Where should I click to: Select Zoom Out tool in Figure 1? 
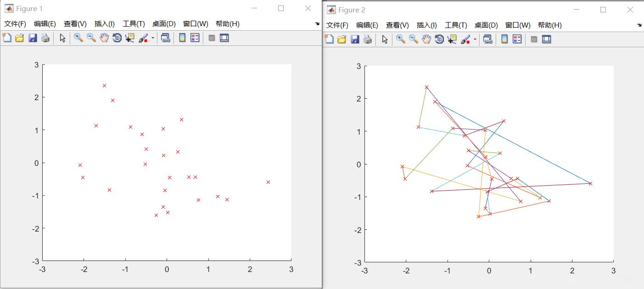[91, 38]
